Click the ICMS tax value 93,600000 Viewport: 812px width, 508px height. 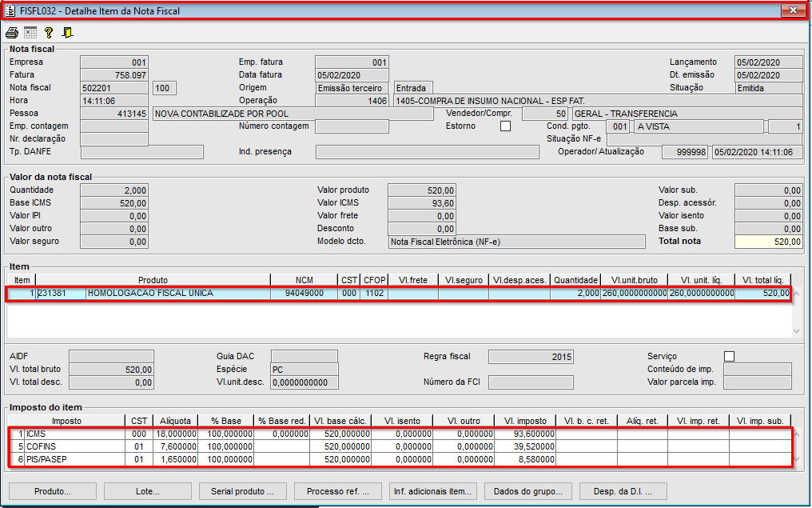pyautogui.click(x=525, y=434)
